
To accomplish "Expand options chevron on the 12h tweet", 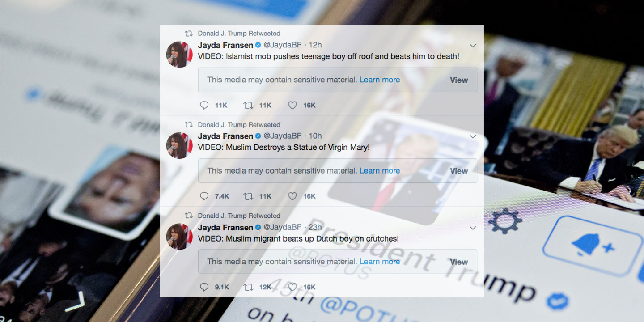I will pyautogui.click(x=473, y=46).
